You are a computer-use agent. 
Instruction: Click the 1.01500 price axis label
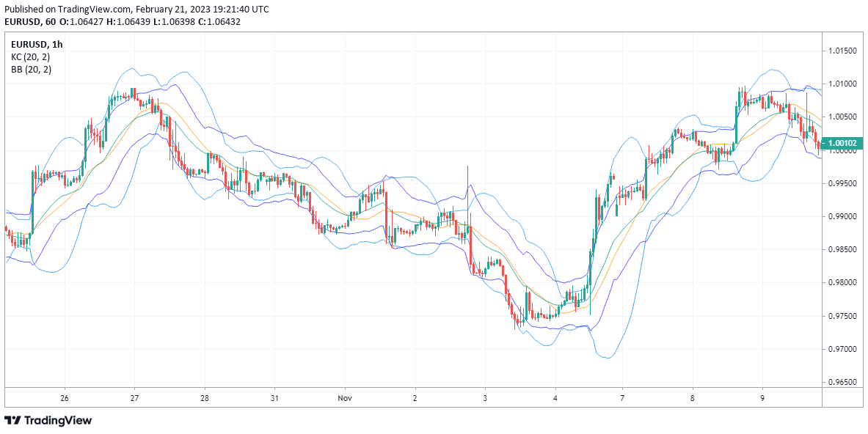click(x=842, y=51)
